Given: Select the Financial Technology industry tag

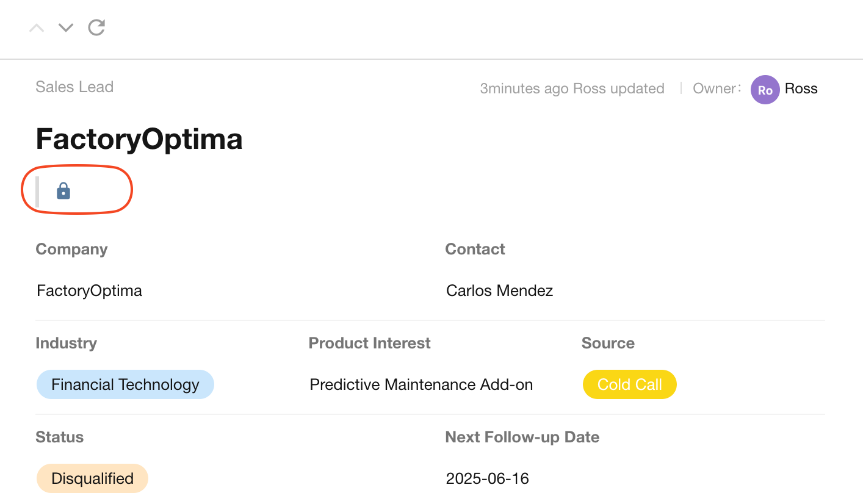Looking at the screenshot, I should [x=125, y=384].
